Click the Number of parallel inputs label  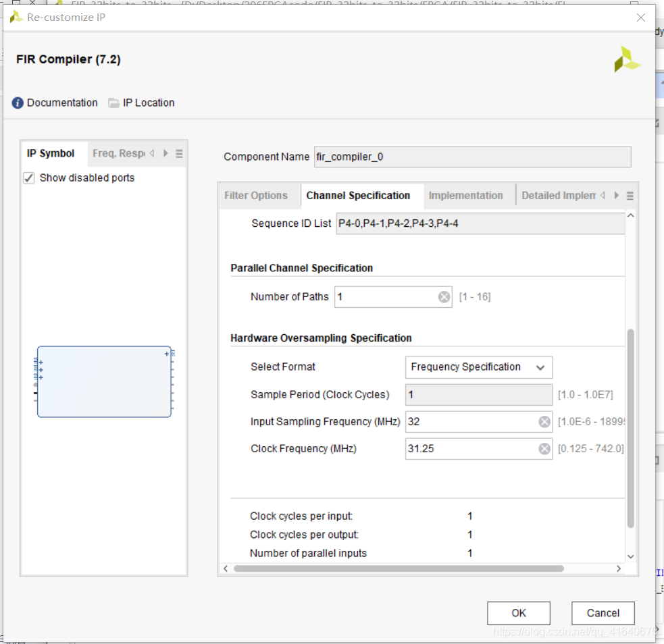pyautogui.click(x=308, y=554)
